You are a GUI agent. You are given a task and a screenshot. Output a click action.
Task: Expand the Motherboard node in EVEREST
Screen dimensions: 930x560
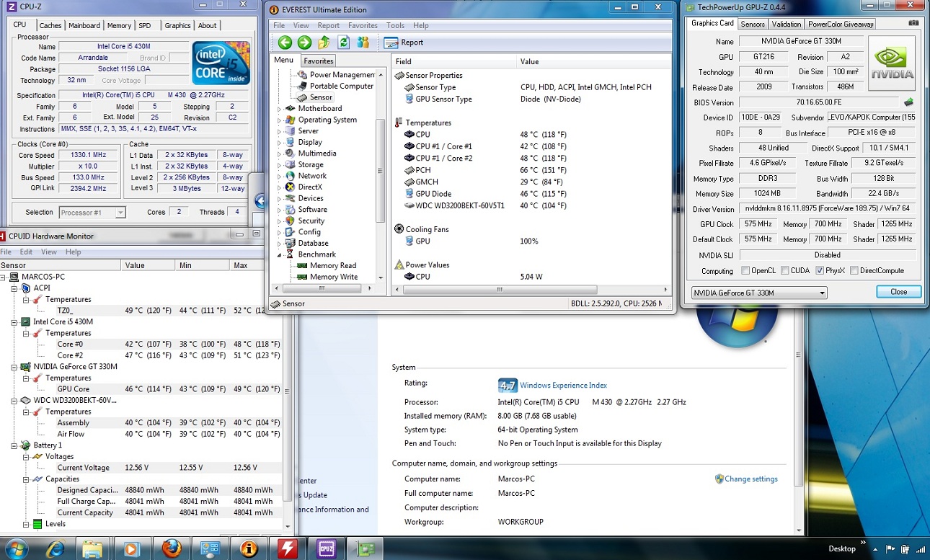coord(280,110)
